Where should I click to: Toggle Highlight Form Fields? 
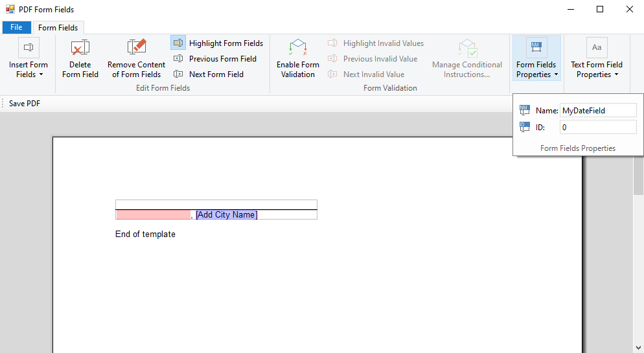(218, 43)
